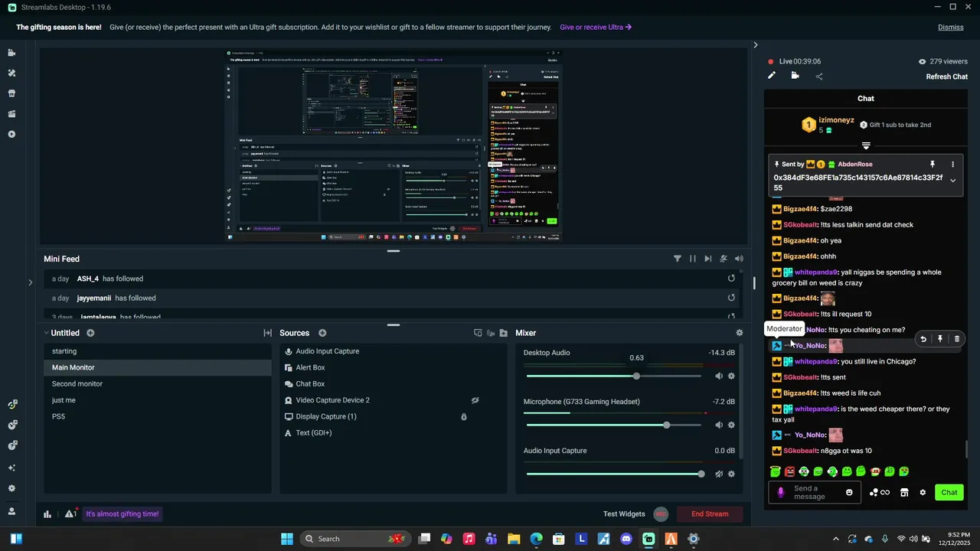Click End Stream button

(x=710, y=514)
